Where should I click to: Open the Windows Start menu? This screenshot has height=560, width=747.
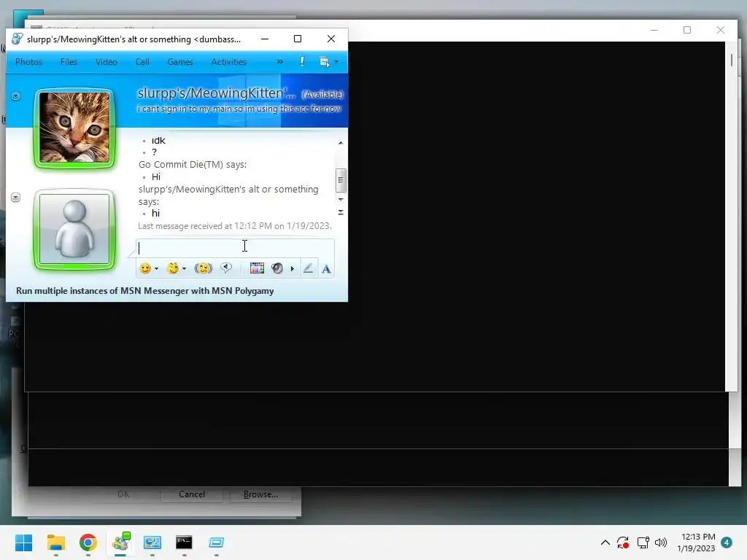(x=24, y=542)
